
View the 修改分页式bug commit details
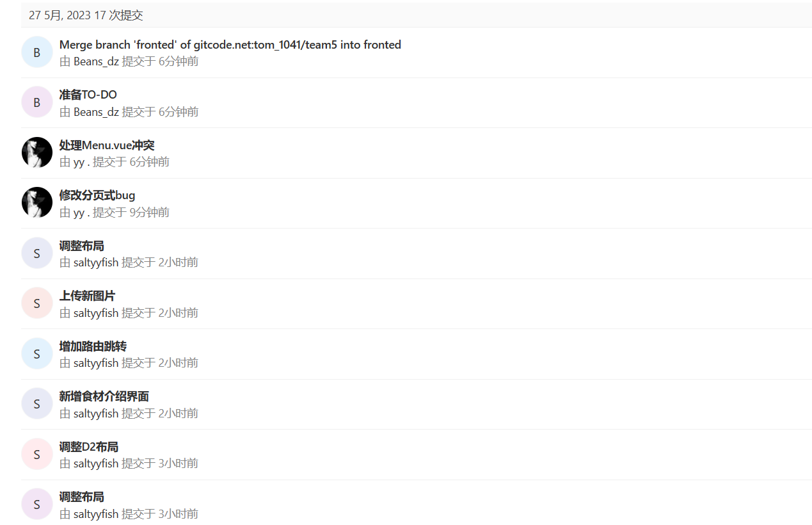click(97, 195)
